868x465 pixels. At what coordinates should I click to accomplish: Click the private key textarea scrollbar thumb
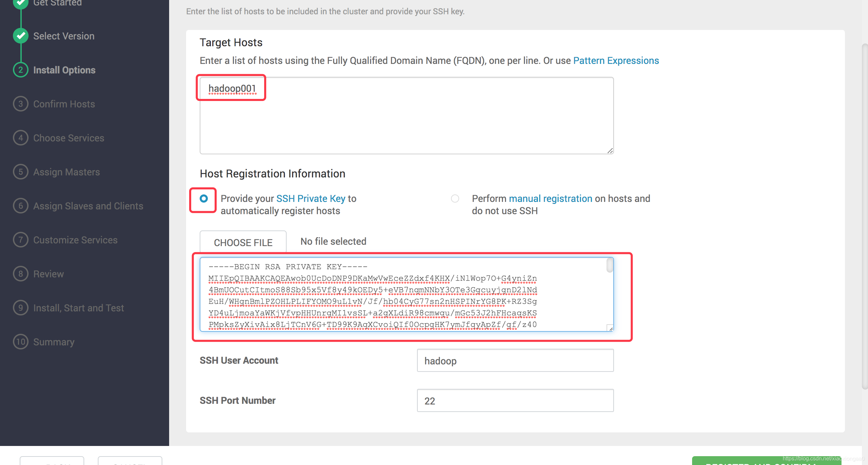pos(610,265)
